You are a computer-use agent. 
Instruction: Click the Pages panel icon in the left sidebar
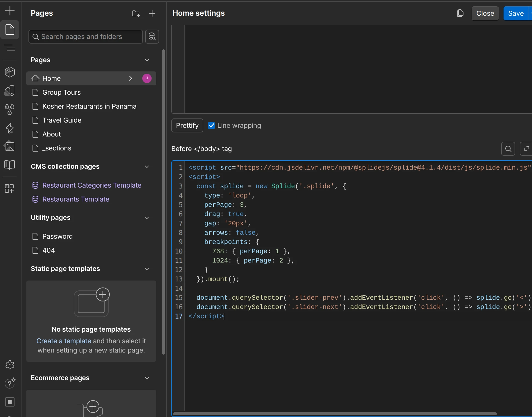pos(10,30)
